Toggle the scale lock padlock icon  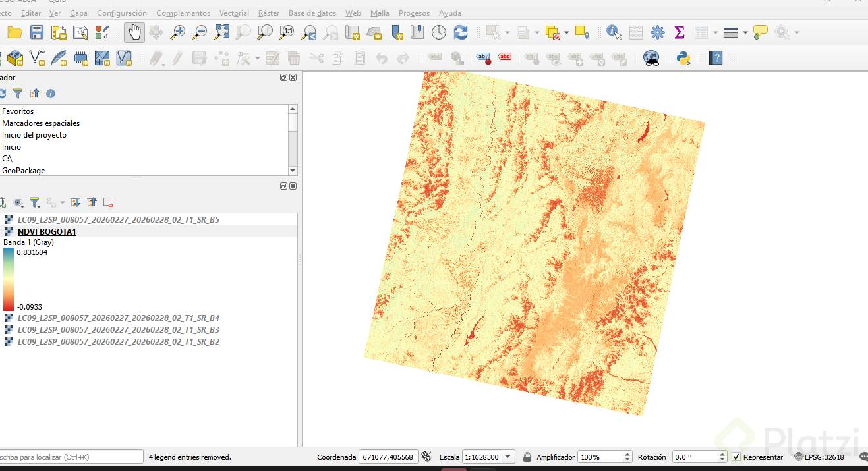(x=527, y=457)
